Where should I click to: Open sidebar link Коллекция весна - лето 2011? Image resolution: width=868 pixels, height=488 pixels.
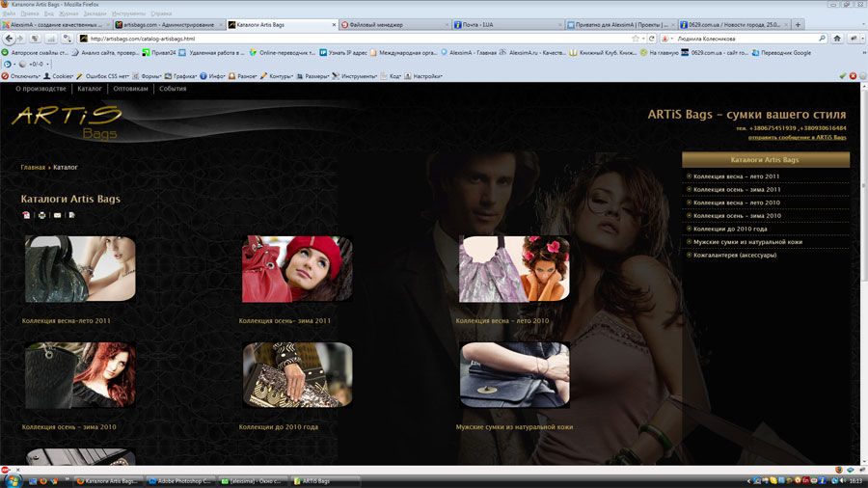pos(736,176)
